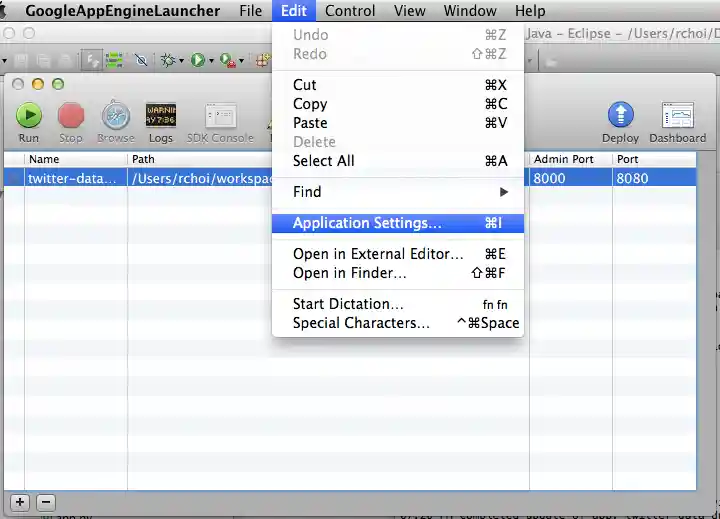The width and height of the screenshot is (720, 519).
Task: Open the Logs console icon
Action: pos(160,116)
